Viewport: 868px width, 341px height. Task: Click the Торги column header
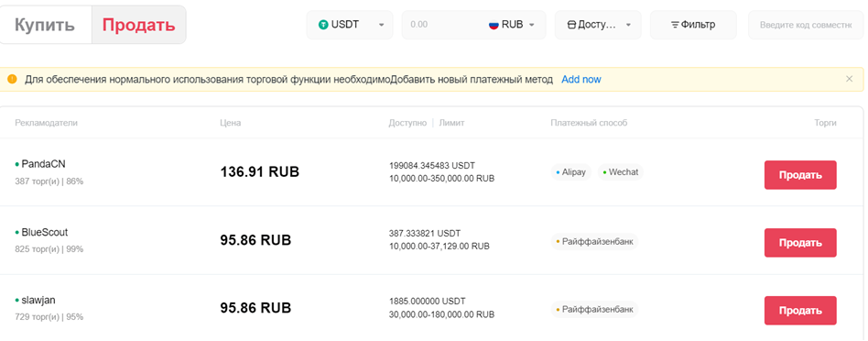tap(825, 123)
